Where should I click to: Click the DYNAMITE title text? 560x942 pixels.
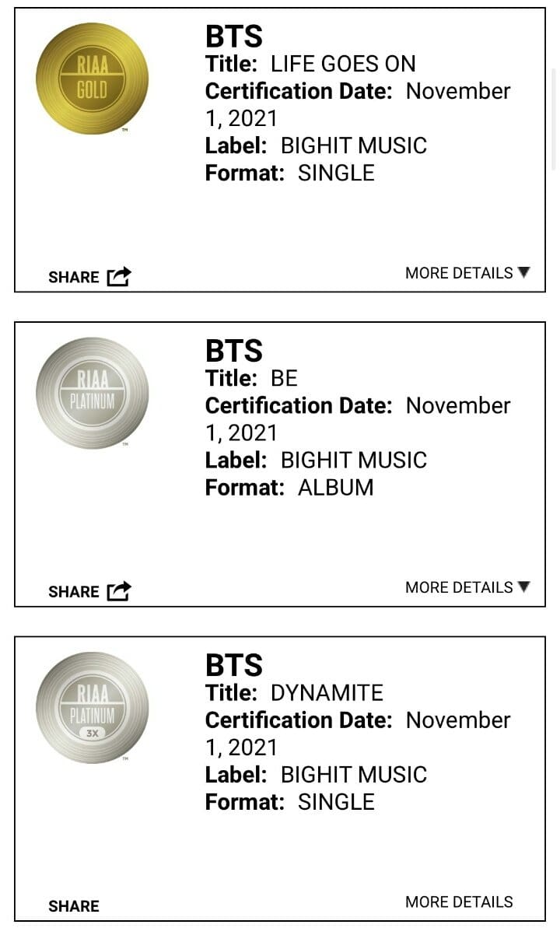pos(327,692)
